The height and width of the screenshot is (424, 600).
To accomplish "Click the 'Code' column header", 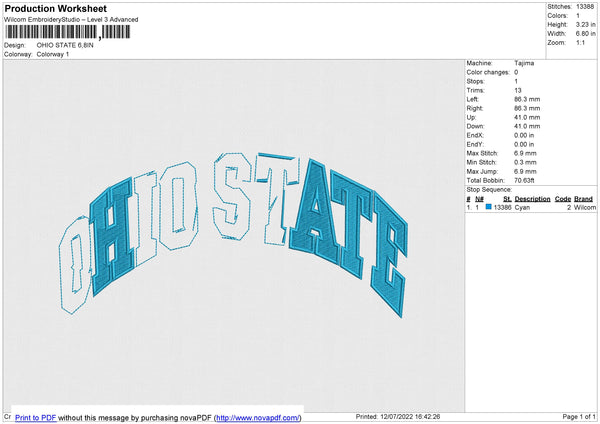I will (x=562, y=199).
